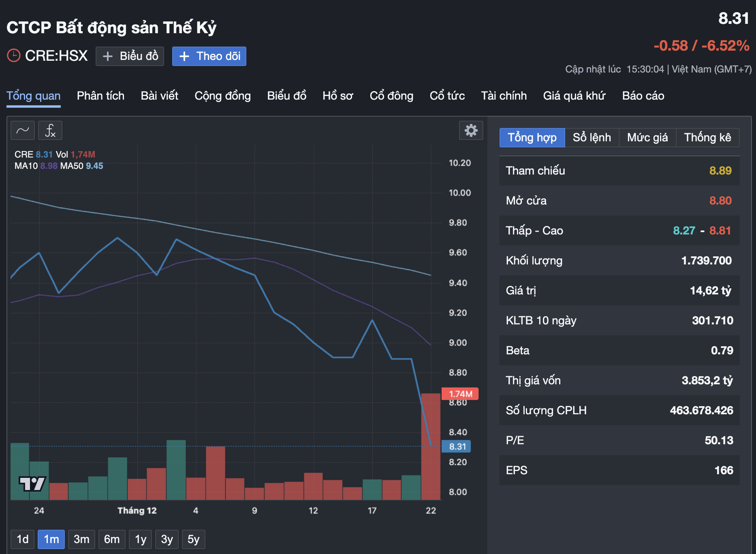Open the fx indicators icon
This screenshot has width=756, height=554.
(50, 130)
